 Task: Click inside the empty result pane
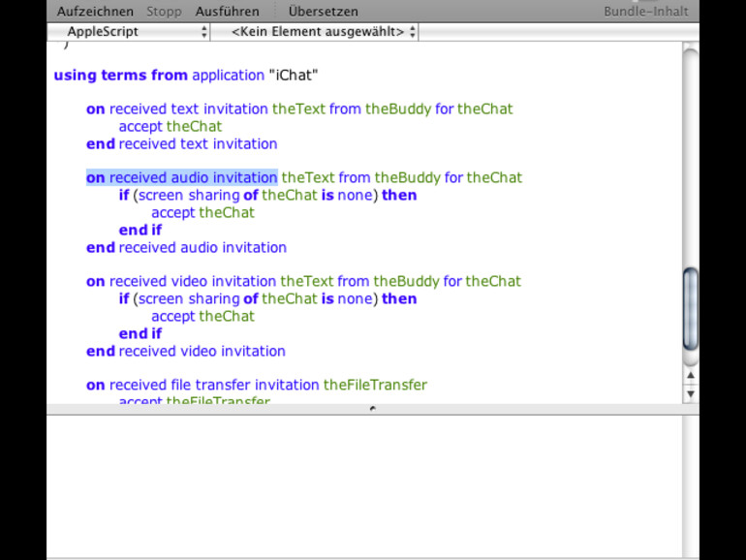pyautogui.click(x=364, y=485)
